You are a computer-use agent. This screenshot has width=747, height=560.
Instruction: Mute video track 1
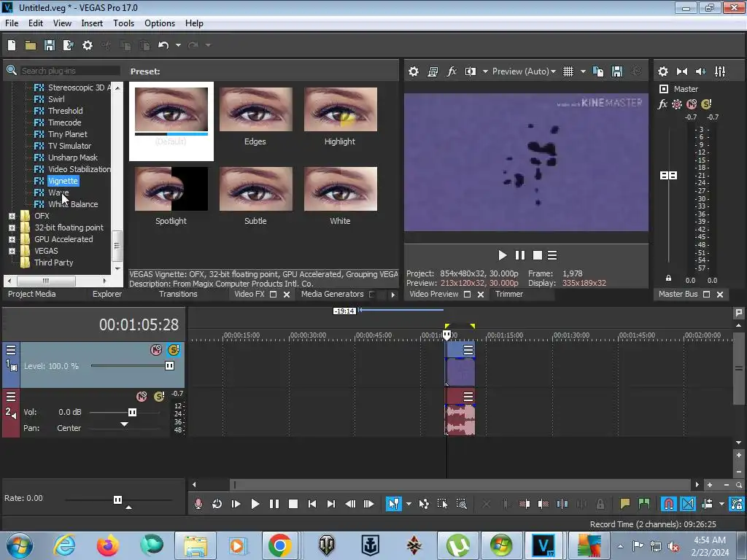pyautogui.click(x=156, y=350)
